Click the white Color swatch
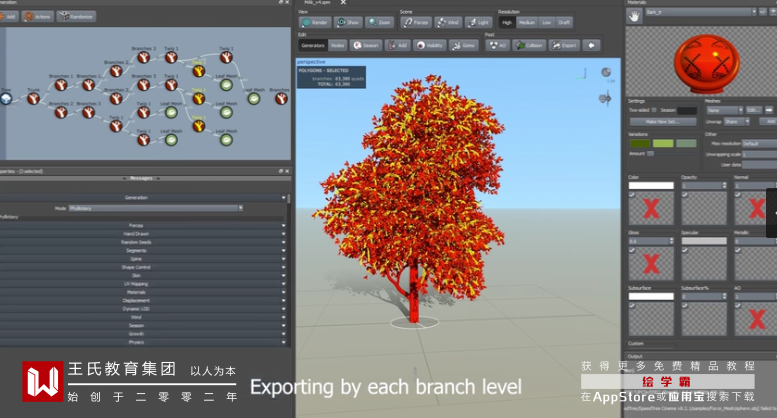The image size is (777, 418). coord(651,186)
